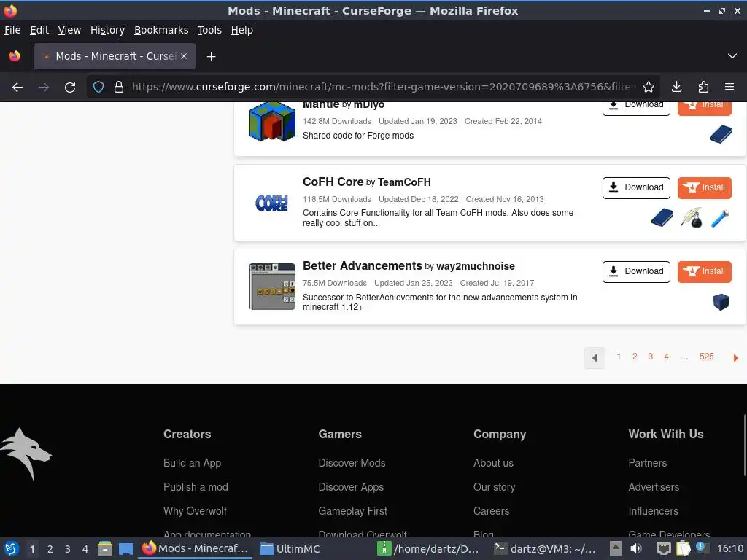
Task: Open the tracking protection shield icon
Action: (98, 87)
